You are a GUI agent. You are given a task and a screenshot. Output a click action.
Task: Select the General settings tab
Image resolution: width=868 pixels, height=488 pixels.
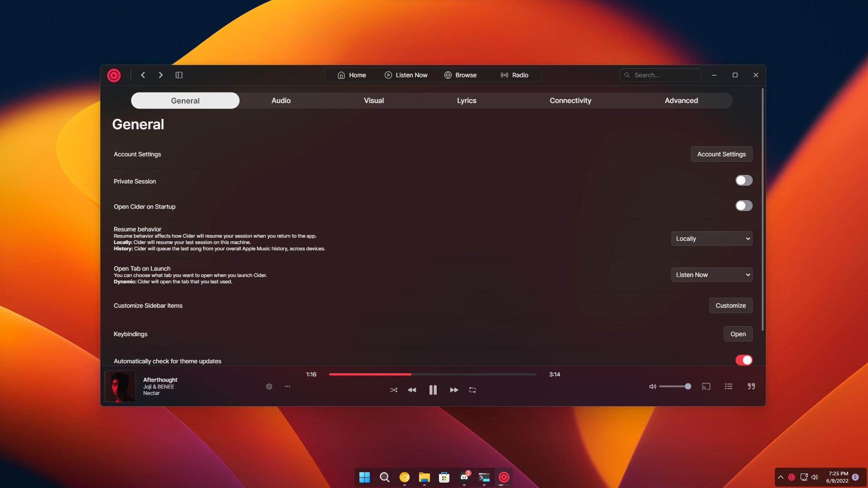point(185,101)
